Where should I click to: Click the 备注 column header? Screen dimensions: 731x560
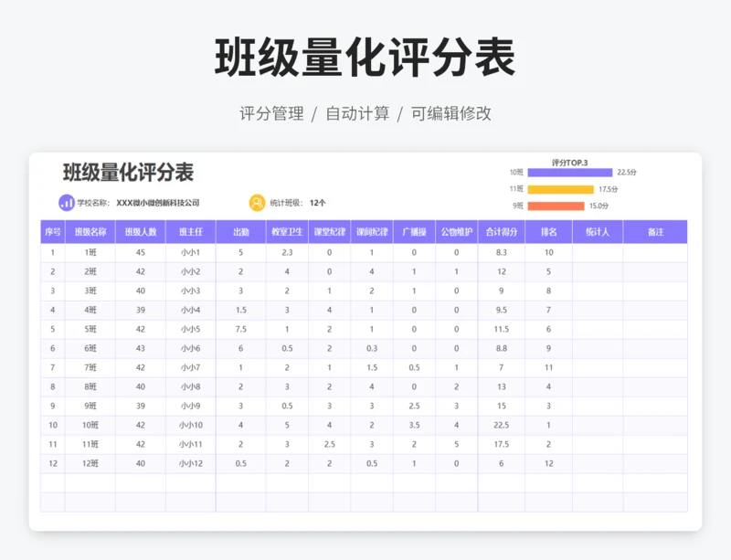click(655, 232)
